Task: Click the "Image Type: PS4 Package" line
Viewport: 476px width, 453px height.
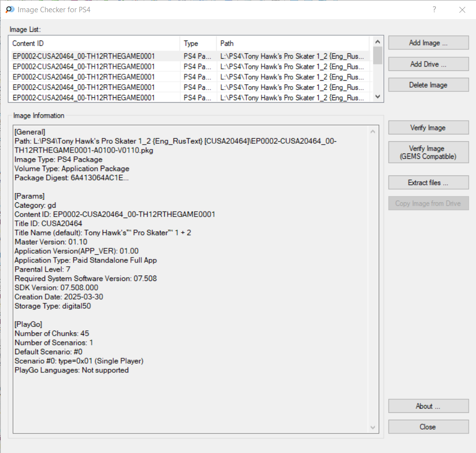Action: coord(58,159)
